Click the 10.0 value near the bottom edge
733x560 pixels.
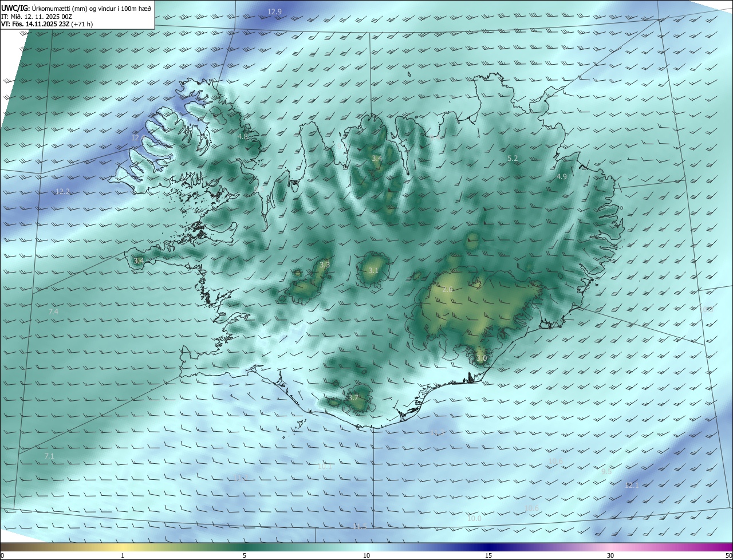tap(474, 518)
